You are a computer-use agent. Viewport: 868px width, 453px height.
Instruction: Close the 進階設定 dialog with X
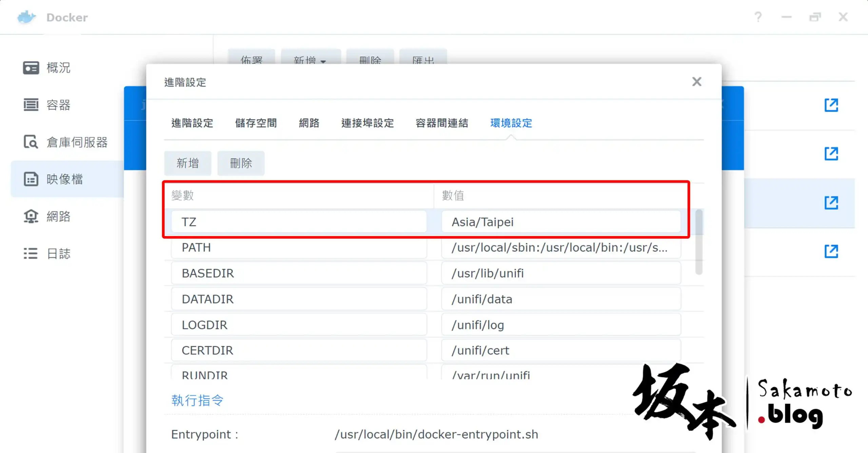coord(696,82)
